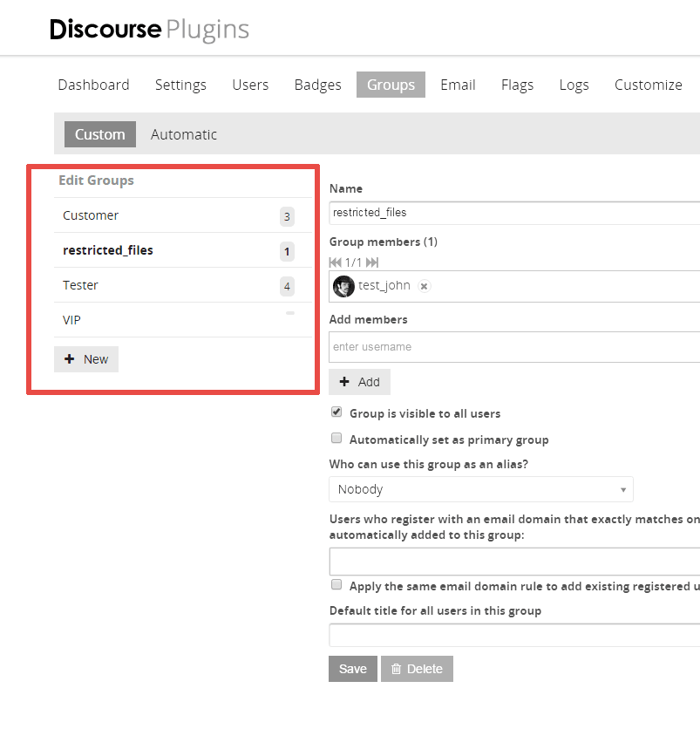Click the group Name input field

[x=514, y=213]
